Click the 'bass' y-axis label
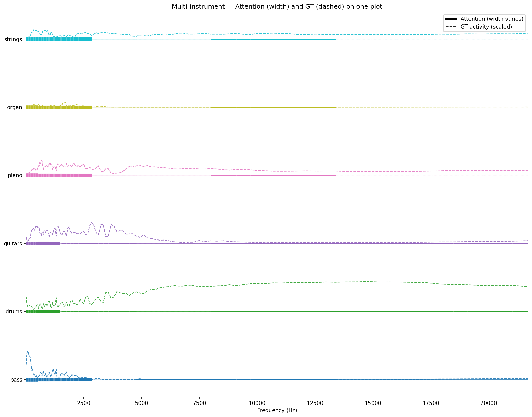532x417 pixels. click(x=16, y=380)
